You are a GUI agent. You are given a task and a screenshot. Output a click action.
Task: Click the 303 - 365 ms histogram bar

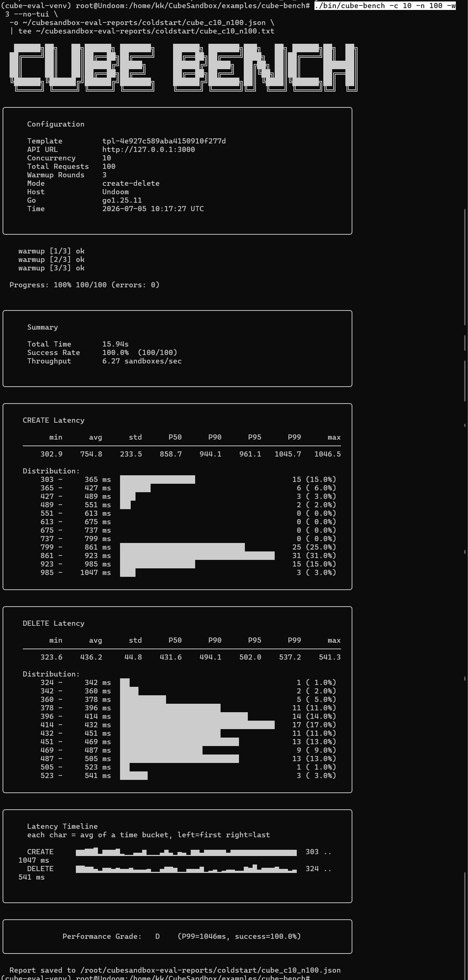pos(157,479)
